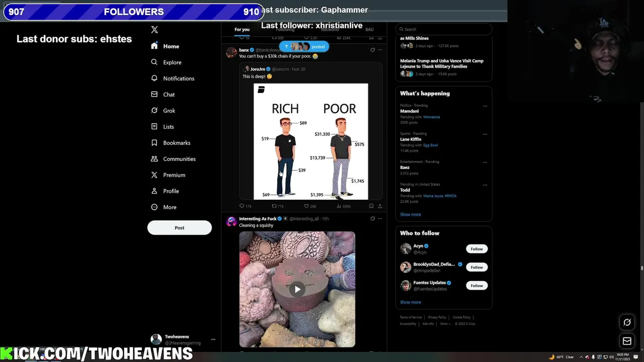Image resolution: width=644 pixels, height=362 pixels.
Task: Open the floating Messages envelope button
Action: click(x=627, y=341)
